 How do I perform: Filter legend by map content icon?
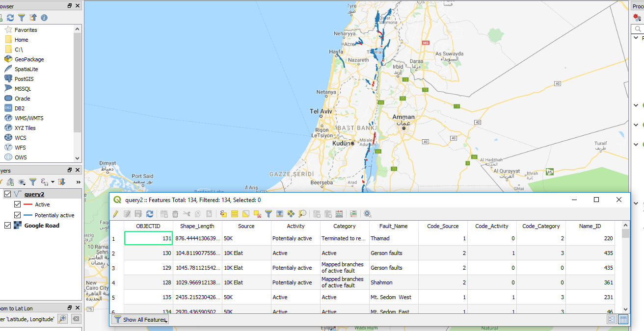tap(33, 182)
